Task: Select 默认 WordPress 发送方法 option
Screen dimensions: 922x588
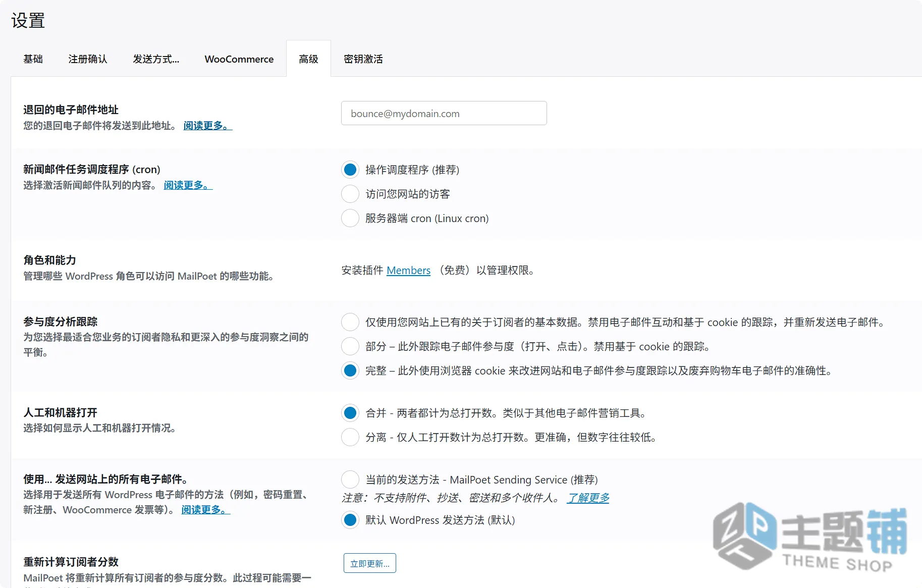Action: click(x=350, y=520)
